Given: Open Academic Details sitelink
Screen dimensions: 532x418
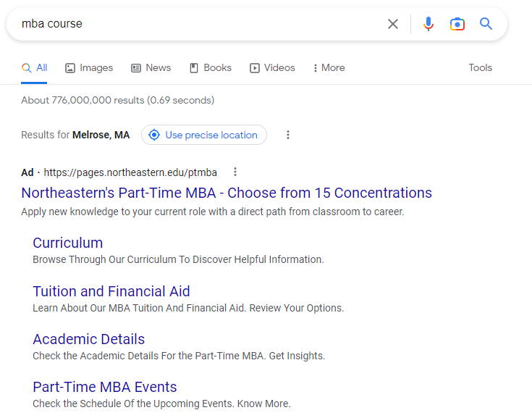Looking at the screenshot, I should pyautogui.click(x=89, y=339).
